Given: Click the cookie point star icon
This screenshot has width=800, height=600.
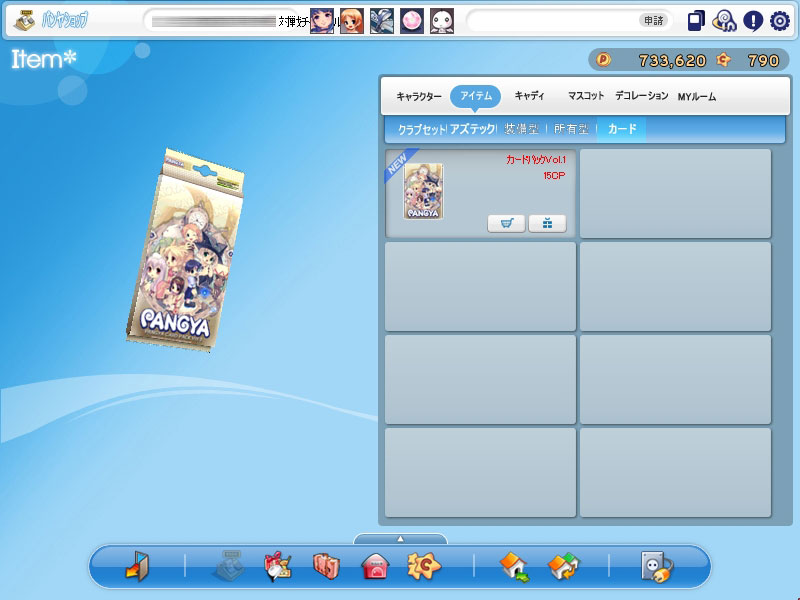Looking at the screenshot, I should point(723,60).
